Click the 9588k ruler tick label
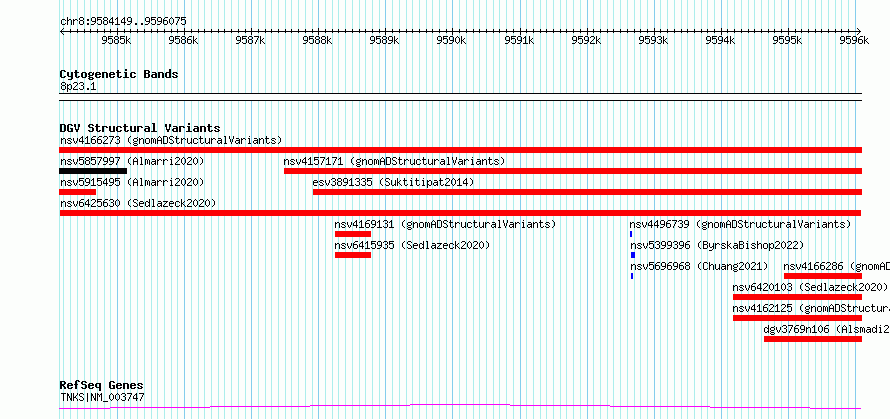The image size is (890, 419). (317, 40)
